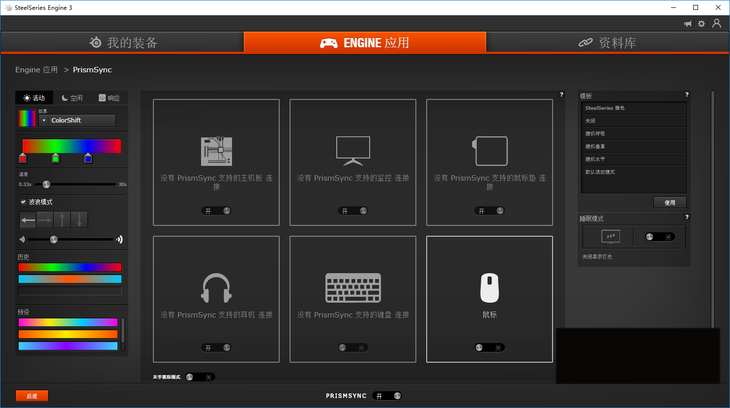Viewport: 730px width, 408px height.
Task: Click the wave width slider handle
Action: click(54, 239)
